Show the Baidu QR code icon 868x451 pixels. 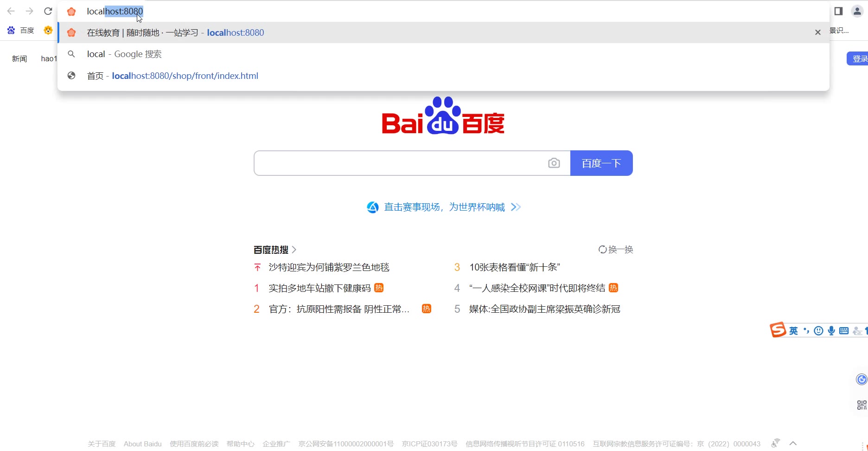tap(862, 405)
